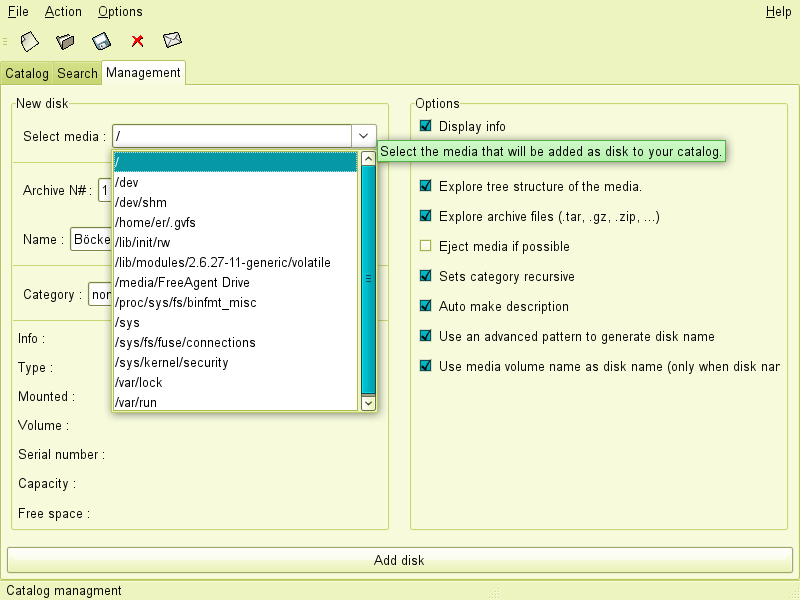This screenshot has height=600, width=800.
Task: Open the Help menu
Action: 779,11
